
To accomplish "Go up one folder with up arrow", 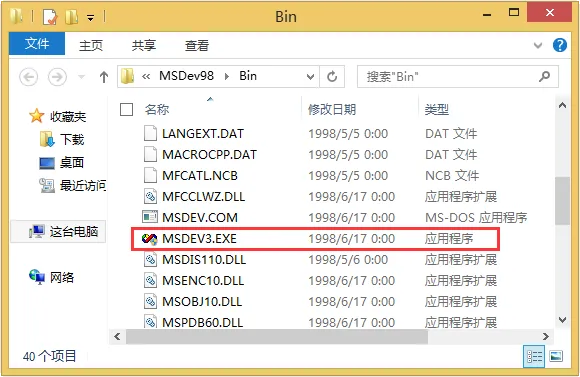I will click(x=104, y=77).
